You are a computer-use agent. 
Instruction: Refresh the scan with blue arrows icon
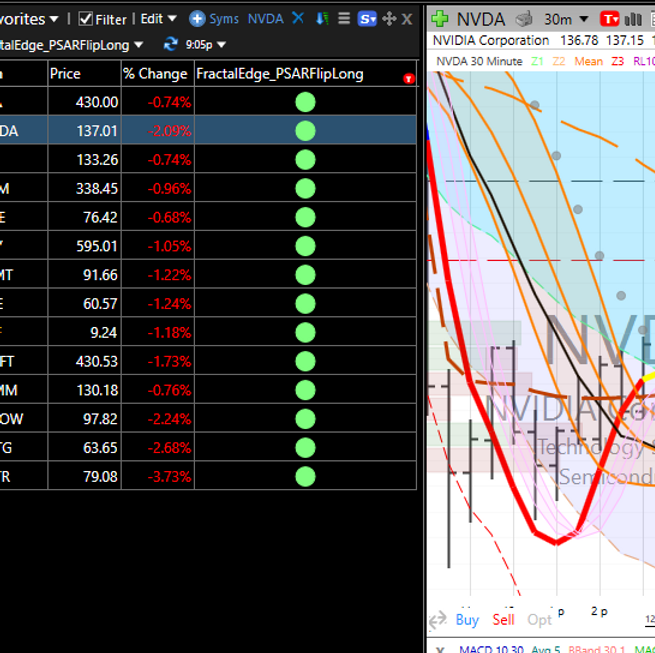[x=170, y=44]
